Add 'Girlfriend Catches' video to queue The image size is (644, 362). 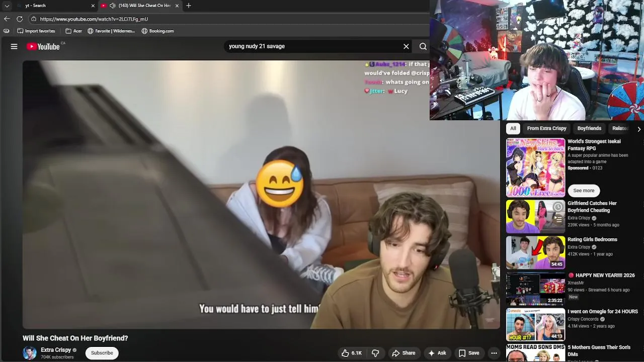[x=558, y=220]
